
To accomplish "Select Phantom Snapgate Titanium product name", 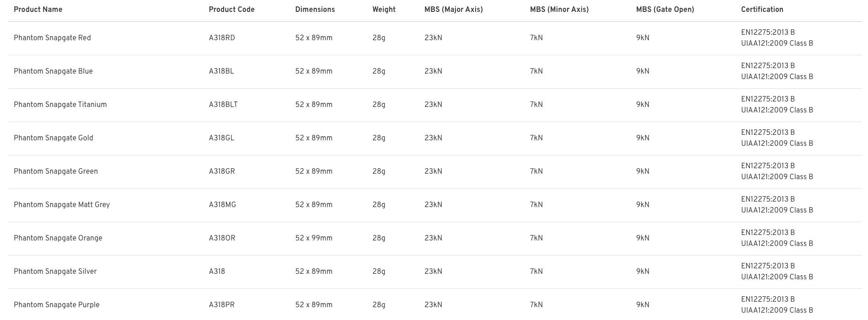I will coord(60,105).
